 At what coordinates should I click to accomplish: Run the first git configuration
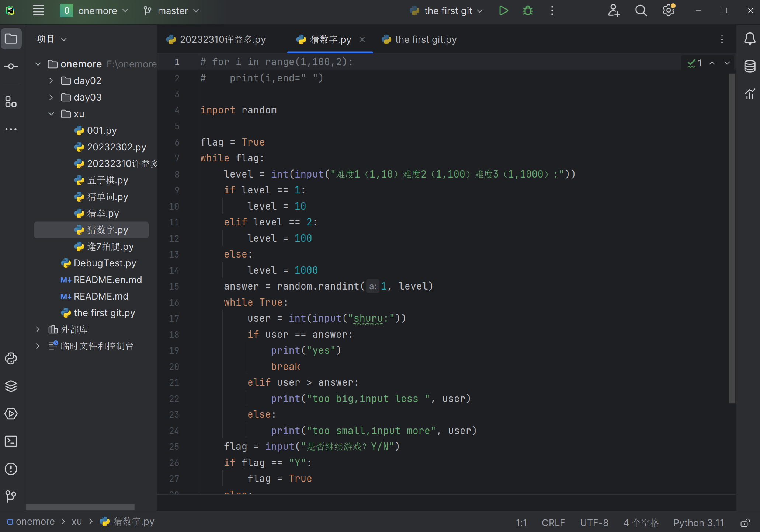coord(503,11)
